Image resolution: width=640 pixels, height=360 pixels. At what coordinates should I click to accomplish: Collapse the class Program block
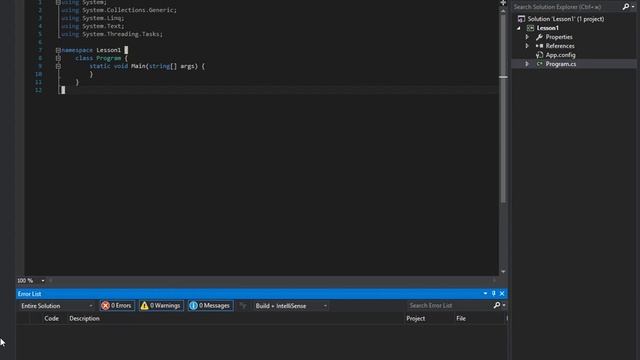click(x=58, y=58)
